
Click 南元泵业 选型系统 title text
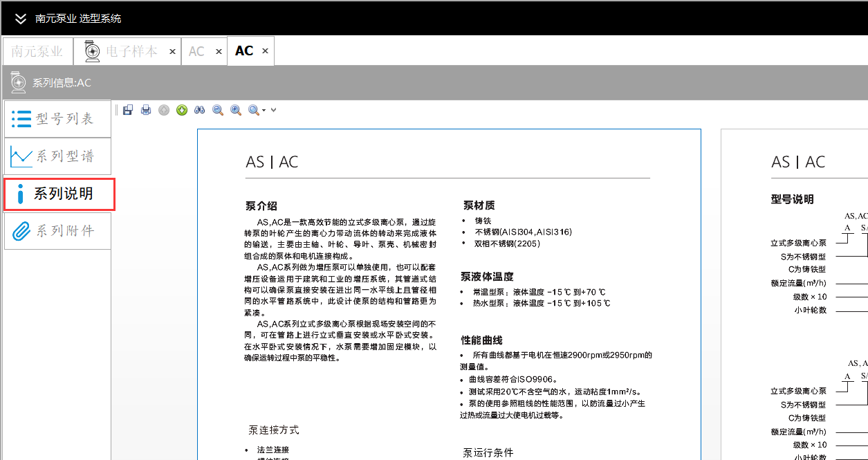[x=78, y=19]
